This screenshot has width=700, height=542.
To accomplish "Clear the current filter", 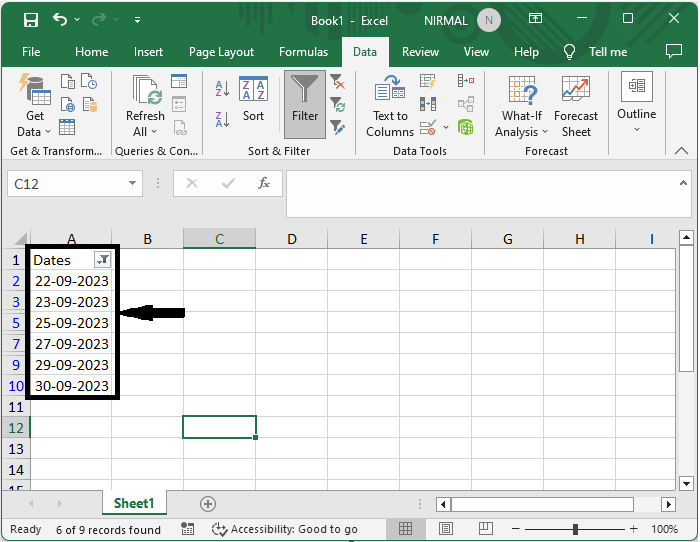I will tap(338, 82).
